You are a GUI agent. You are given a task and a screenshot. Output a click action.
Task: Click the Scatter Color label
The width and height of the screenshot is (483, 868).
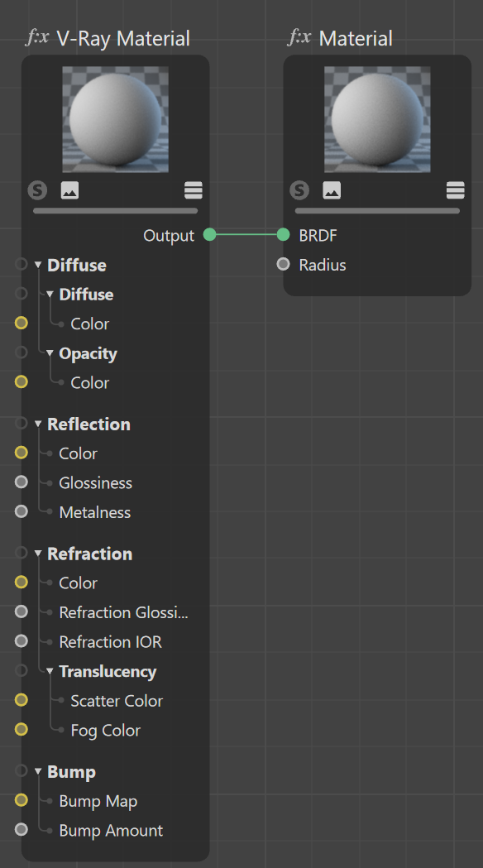tap(117, 701)
